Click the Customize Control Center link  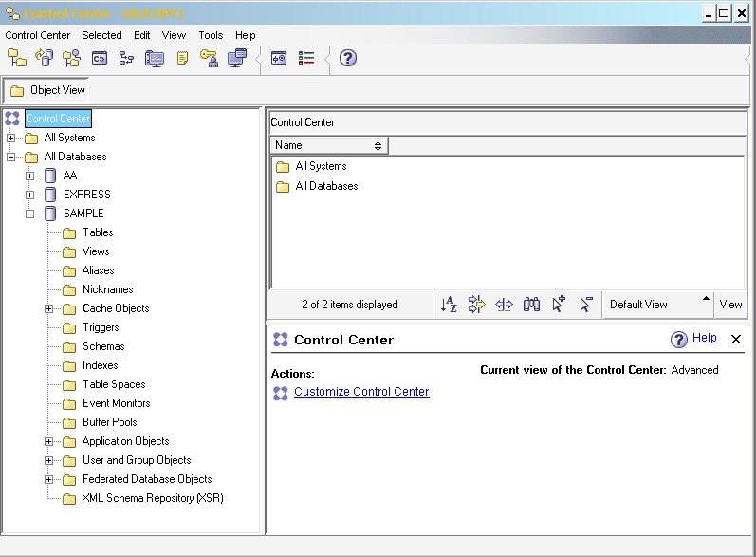(x=361, y=392)
